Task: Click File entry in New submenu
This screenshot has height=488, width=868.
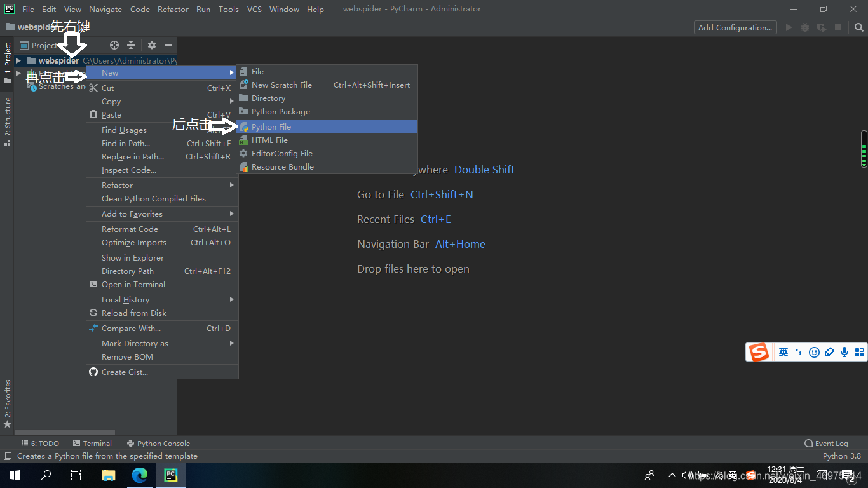Action: 327,71
